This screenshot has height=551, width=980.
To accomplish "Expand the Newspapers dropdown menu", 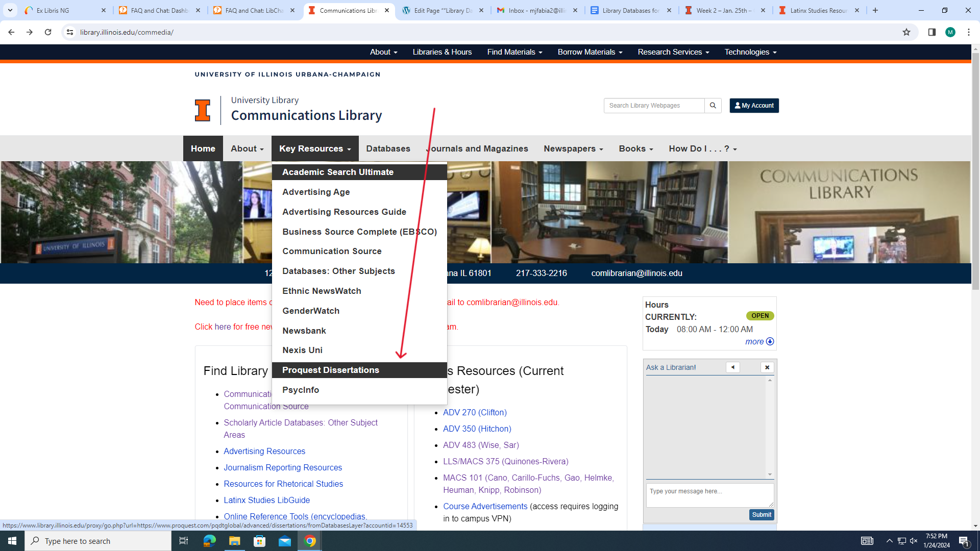I will point(573,148).
